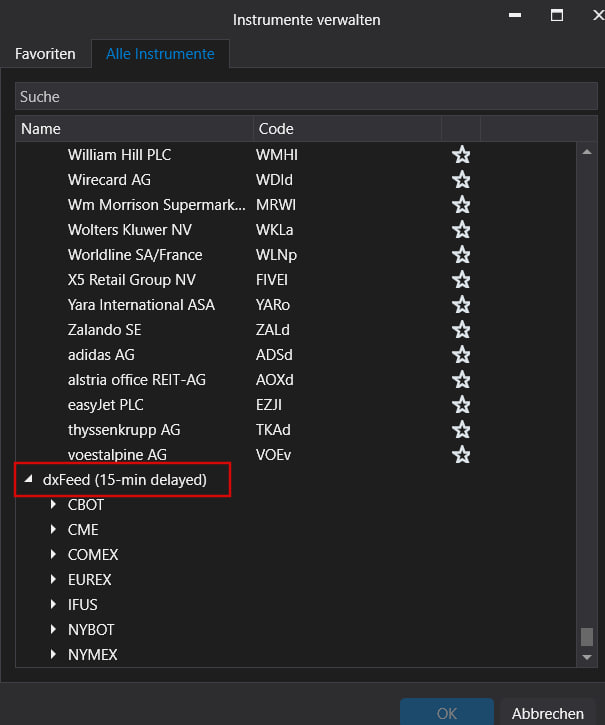Image resolution: width=605 pixels, height=725 pixels.
Task: Add X5 Retail Group NV to favorites
Action: tap(461, 280)
